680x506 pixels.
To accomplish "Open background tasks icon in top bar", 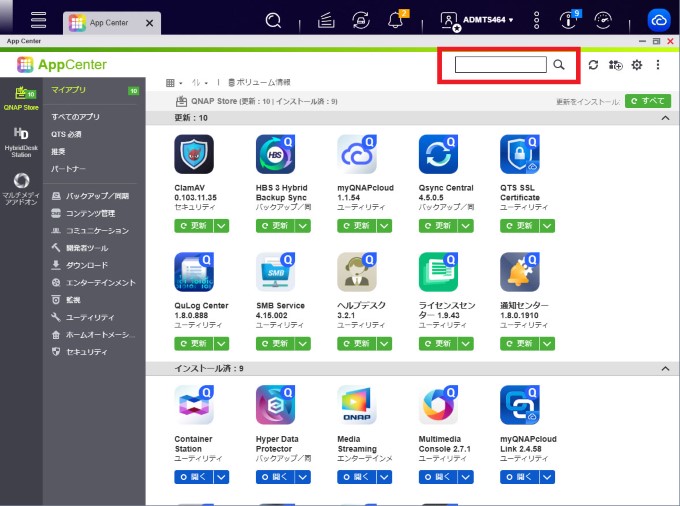I will [x=326, y=20].
